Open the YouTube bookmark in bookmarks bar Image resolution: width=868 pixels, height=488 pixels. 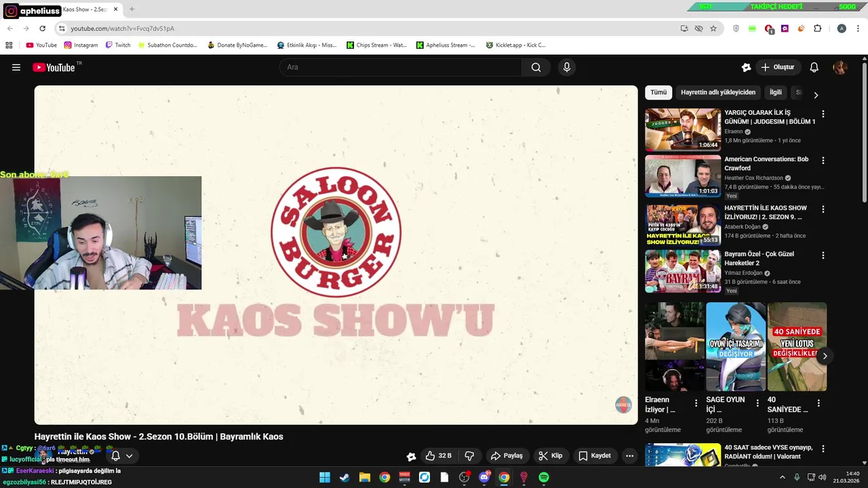tap(41, 45)
